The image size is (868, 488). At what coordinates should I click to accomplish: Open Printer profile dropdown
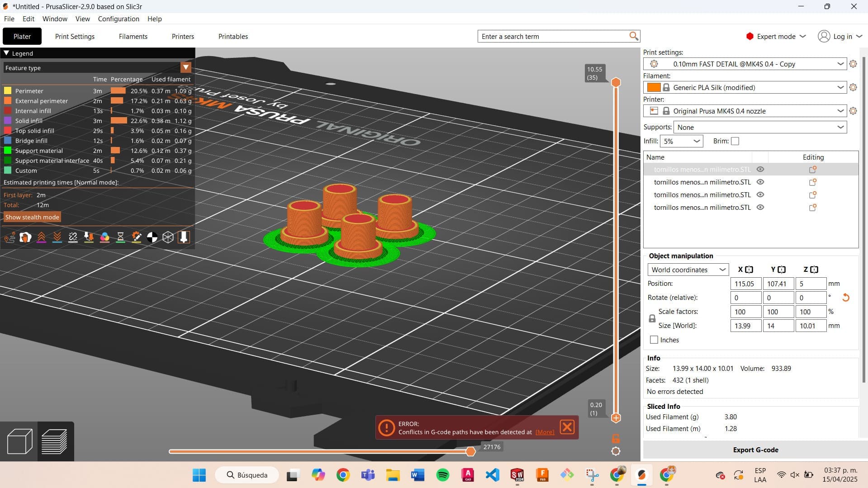[x=745, y=111]
